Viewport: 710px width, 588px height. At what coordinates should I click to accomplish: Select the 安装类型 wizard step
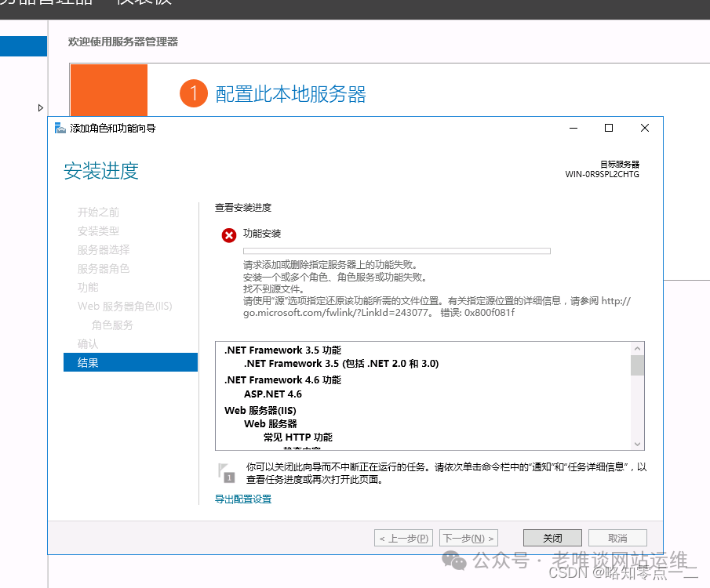[98, 231]
